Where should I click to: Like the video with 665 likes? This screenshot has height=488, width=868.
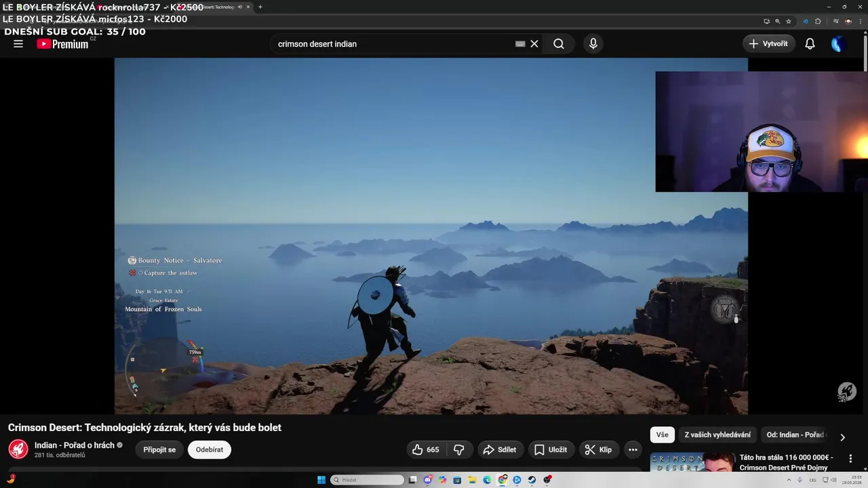pyautogui.click(x=426, y=449)
